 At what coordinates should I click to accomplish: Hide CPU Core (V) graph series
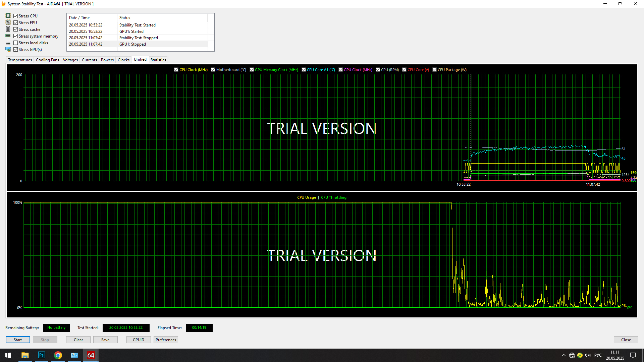pos(404,70)
